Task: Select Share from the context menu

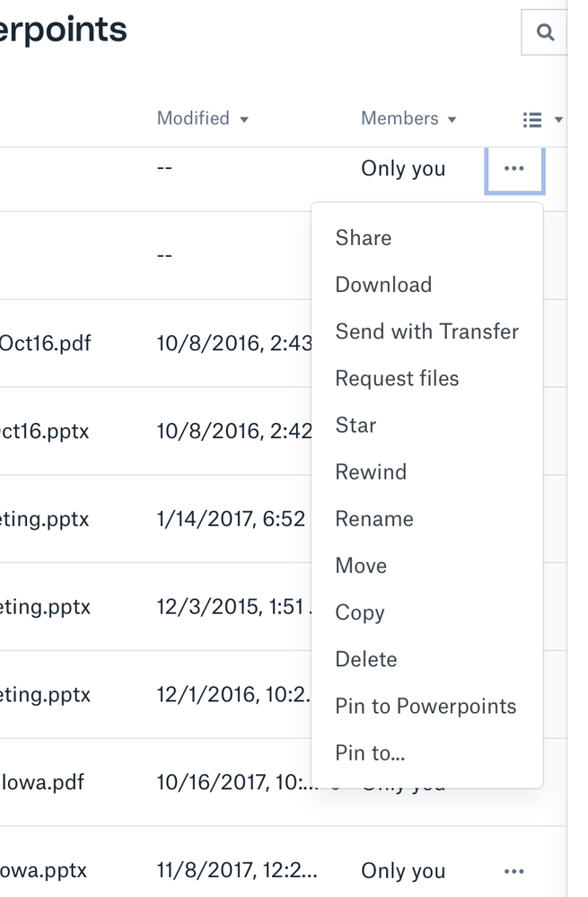Action: [x=364, y=238]
